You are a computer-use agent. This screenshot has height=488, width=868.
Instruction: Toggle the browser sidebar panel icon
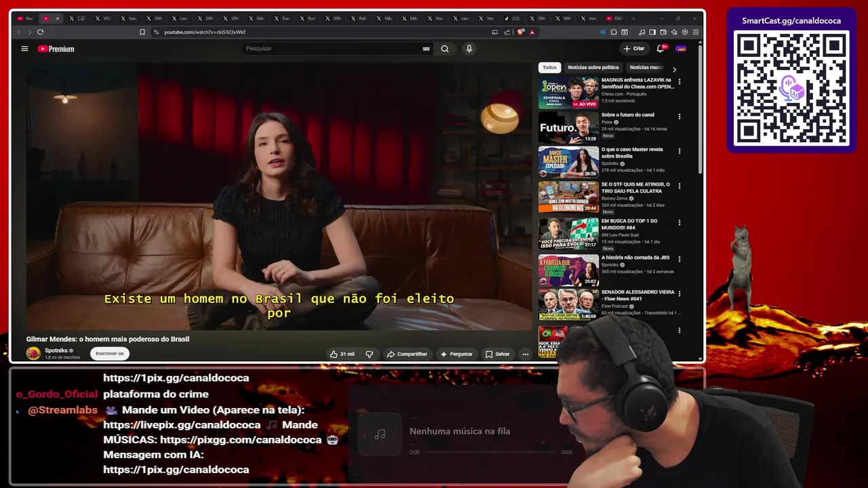point(652,32)
